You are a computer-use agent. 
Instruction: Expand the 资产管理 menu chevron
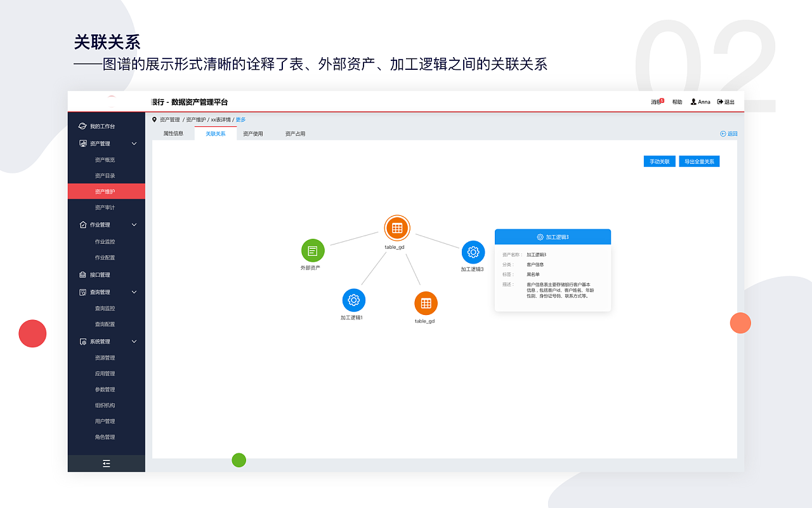click(x=134, y=144)
